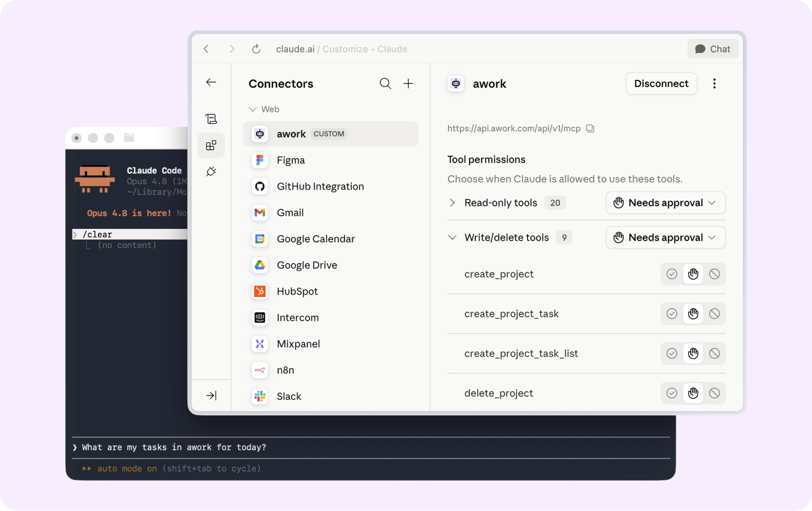812x511 pixels.
Task: Open the Gmail connector
Action: (x=330, y=213)
